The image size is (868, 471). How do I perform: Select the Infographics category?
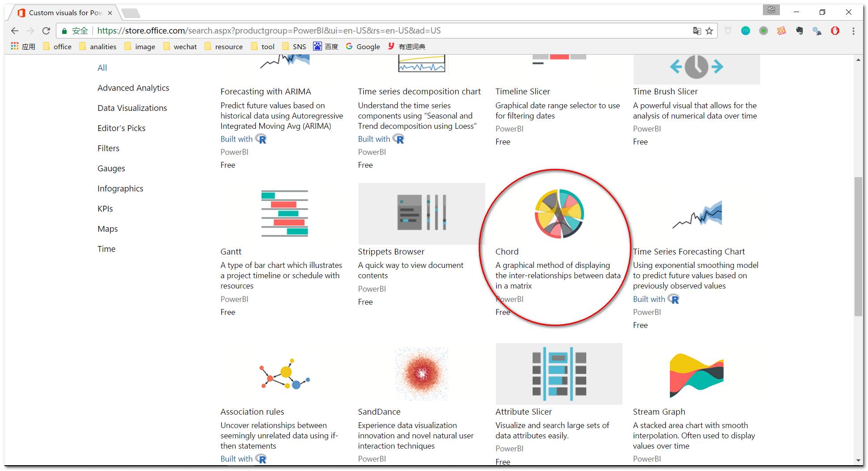point(120,189)
